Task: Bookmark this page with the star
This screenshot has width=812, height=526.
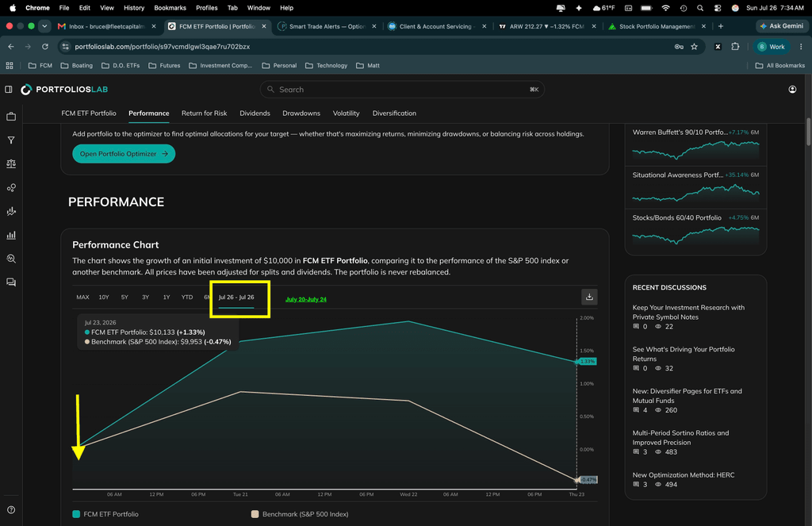Action: point(695,47)
